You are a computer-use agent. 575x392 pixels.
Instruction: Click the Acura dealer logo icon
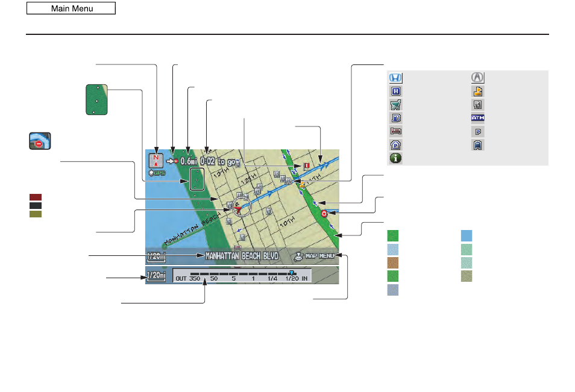[x=477, y=77]
